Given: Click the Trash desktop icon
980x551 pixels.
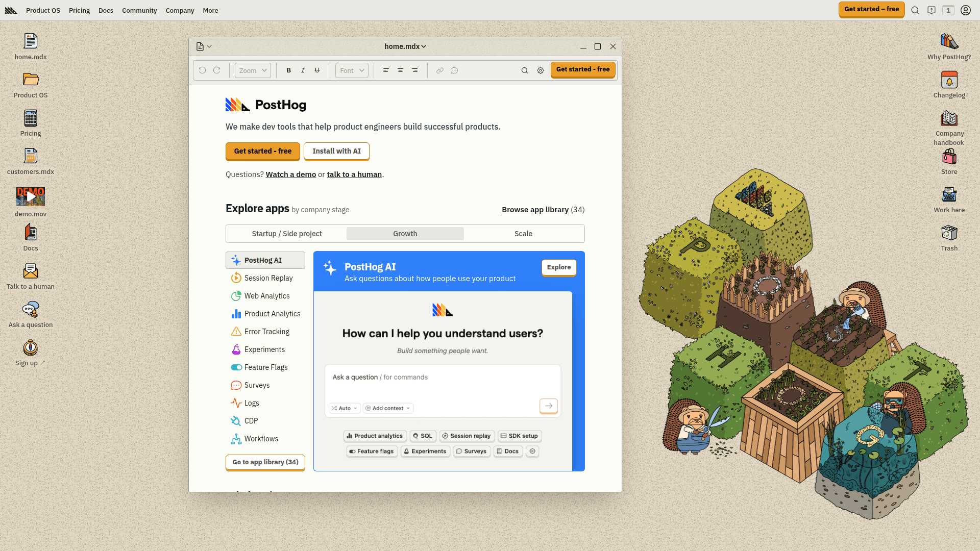Looking at the screenshot, I should [949, 234].
